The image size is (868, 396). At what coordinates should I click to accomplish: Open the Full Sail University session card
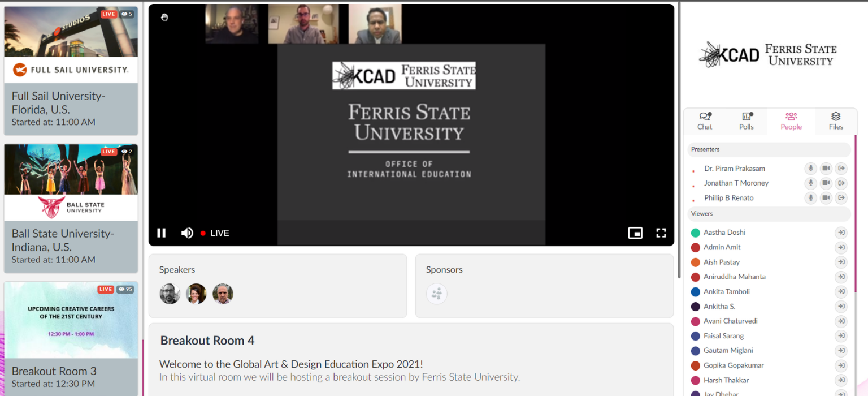pos(71,71)
